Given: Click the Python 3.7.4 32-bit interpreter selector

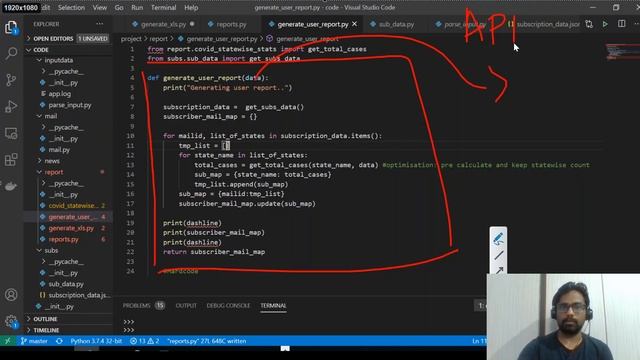Looking at the screenshot, I should coord(96,341).
